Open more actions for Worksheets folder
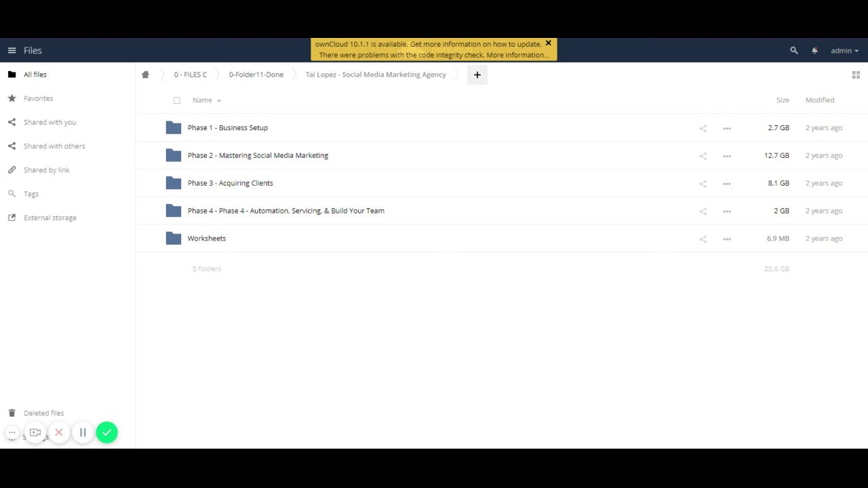Viewport: 868px width, 488px height. (727, 239)
